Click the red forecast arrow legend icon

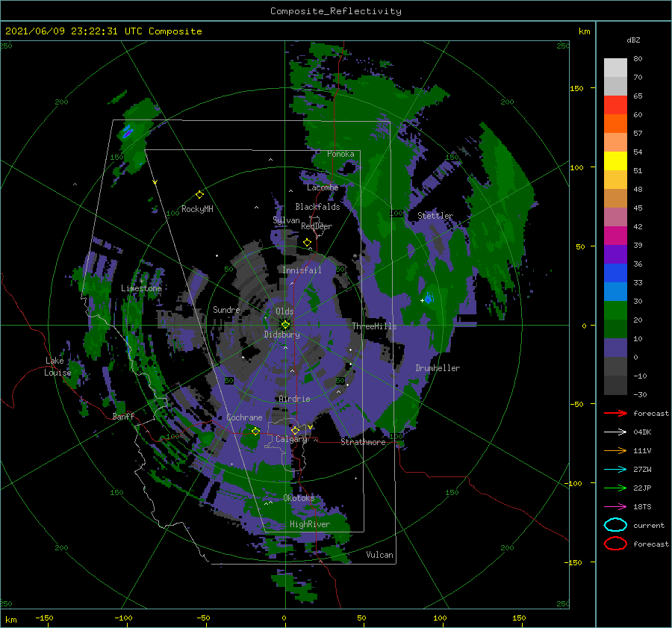tap(615, 413)
